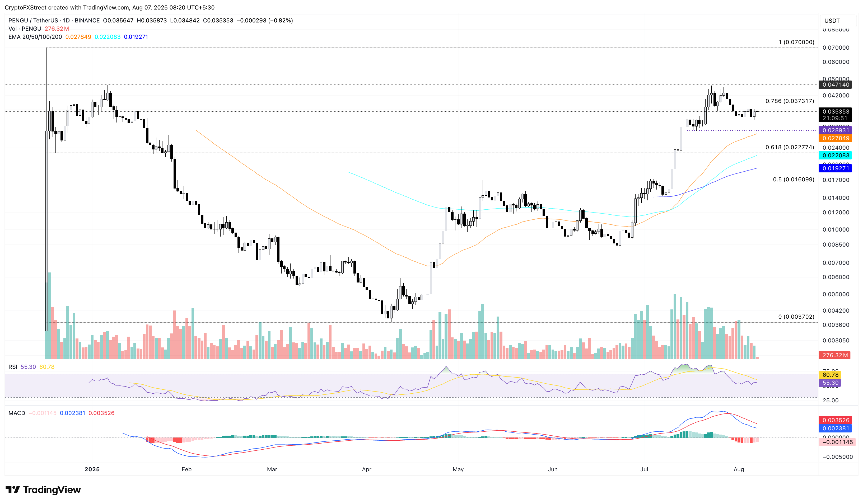Click the 2025 label on the time axis
863x504 pixels.
[x=92, y=469]
